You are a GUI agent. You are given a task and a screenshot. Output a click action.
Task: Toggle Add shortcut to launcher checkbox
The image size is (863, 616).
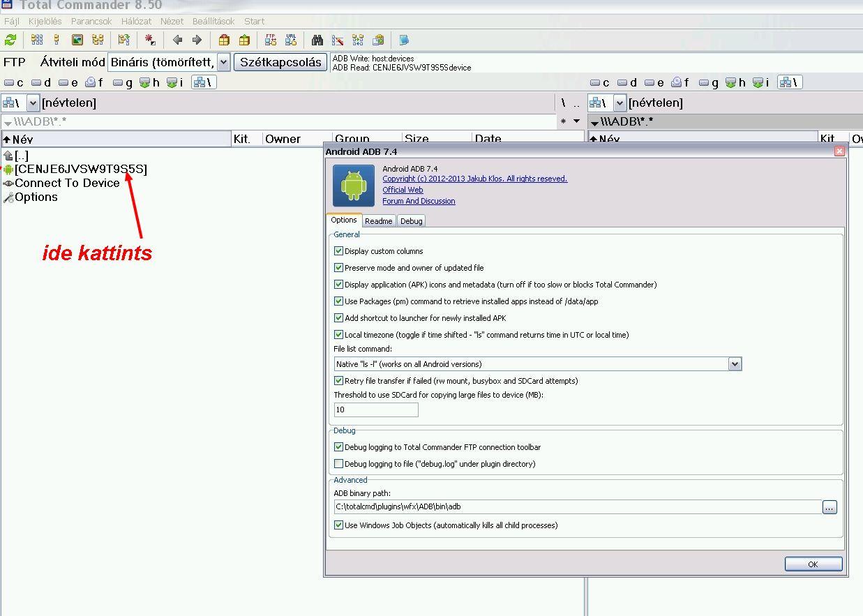click(x=339, y=318)
